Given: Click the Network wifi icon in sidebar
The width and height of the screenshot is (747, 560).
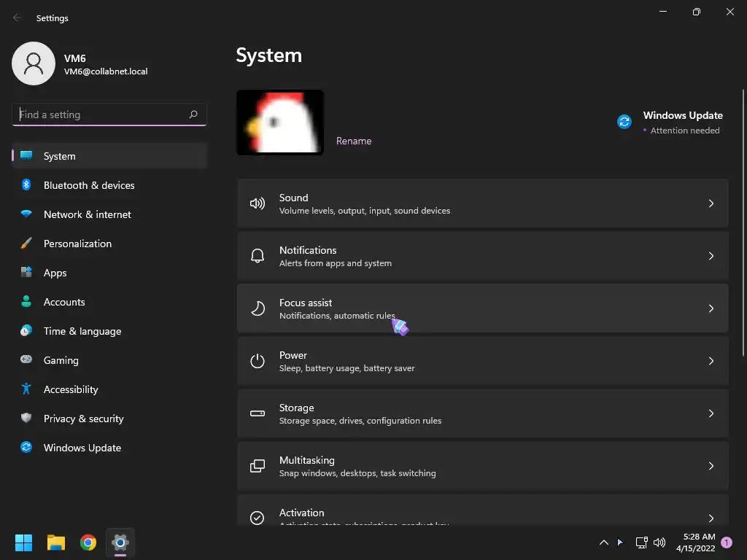Looking at the screenshot, I should [x=26, y=214].
